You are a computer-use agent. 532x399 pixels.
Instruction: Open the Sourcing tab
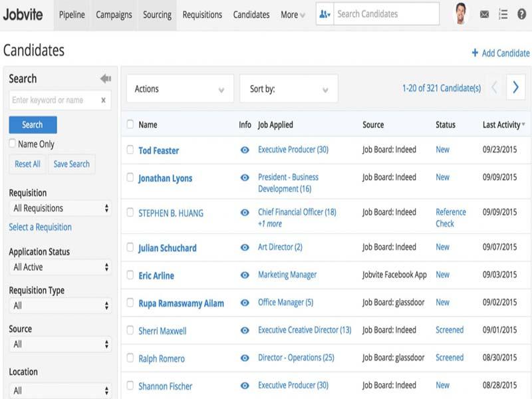(x=157, y=15)
